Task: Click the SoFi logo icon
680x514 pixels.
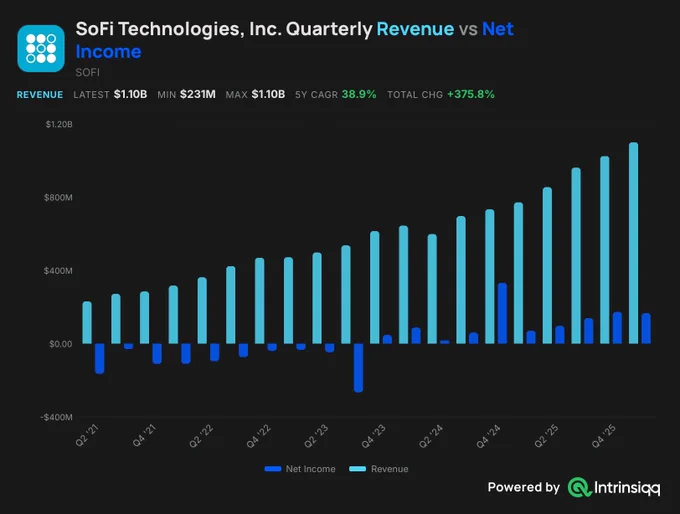Action: point(41,48)
